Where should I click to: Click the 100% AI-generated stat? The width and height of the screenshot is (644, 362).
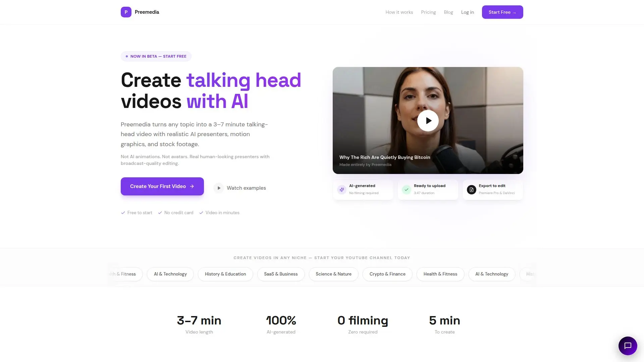281,324
